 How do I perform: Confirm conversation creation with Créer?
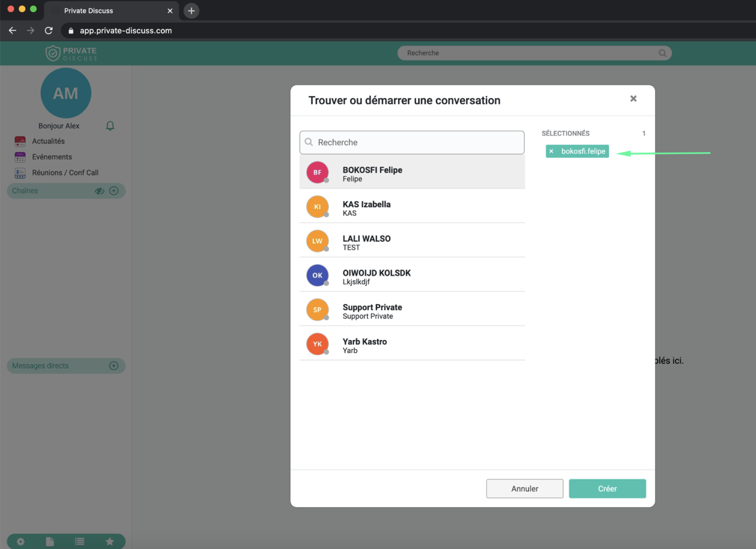point(607,488)
